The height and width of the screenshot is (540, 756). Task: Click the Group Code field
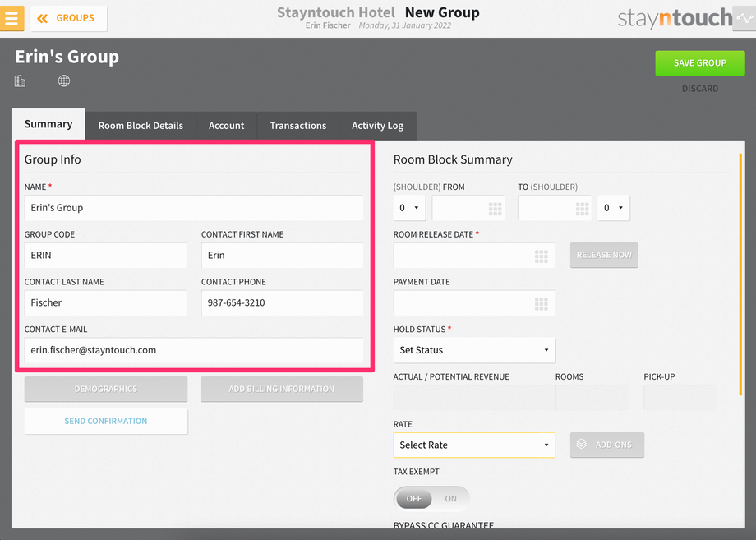tap(105, 255)
